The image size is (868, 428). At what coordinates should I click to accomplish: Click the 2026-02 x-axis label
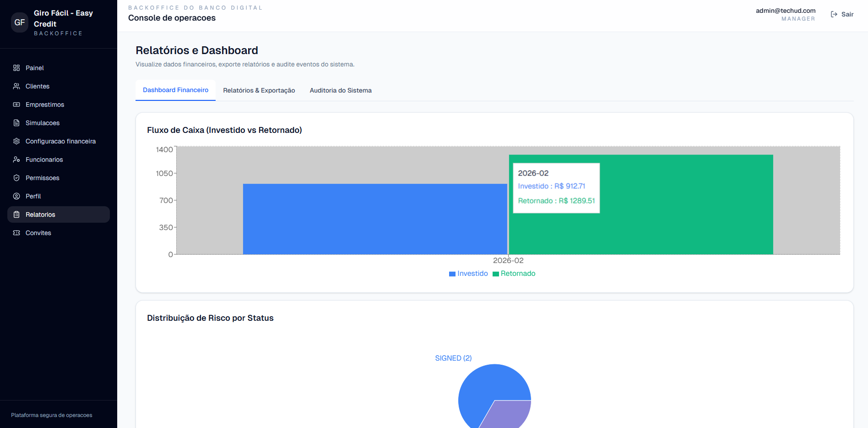(508, 260)
